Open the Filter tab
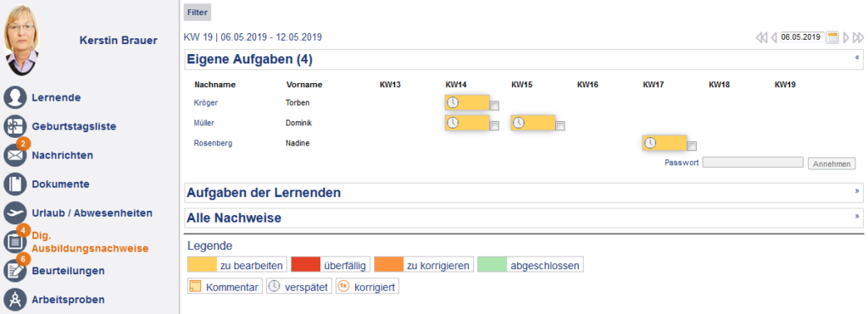The image size is (868, 314). pyautogui.click(x=197, y=12)
